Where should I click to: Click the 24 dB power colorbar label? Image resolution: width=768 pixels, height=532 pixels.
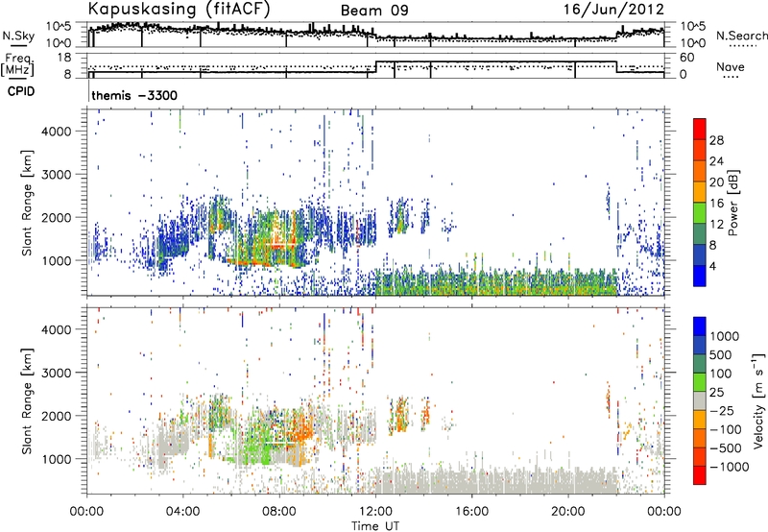click(x=716, y=161)
